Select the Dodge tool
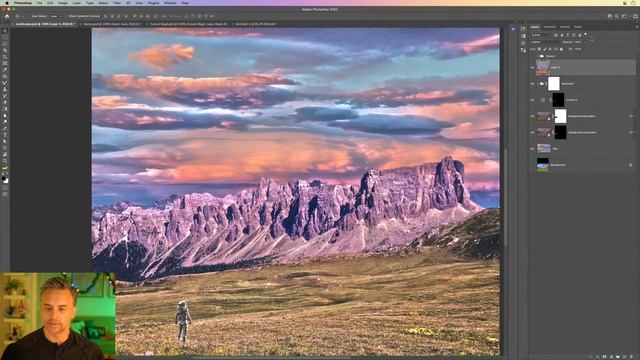The image size is (640, 360). pyautogui.click(x=5, y=122)
